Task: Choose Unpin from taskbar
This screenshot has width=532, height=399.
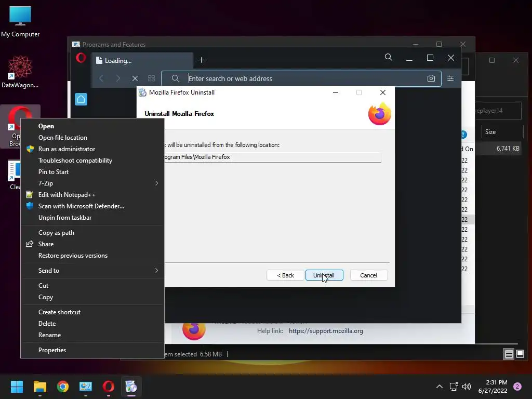Action: coord(92,218)
